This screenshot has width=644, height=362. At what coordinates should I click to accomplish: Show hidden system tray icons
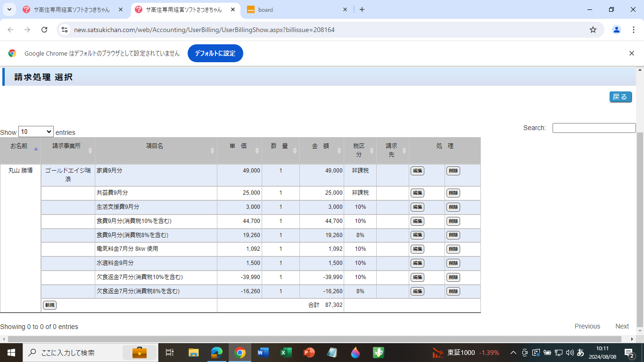(x=513, y=353)
